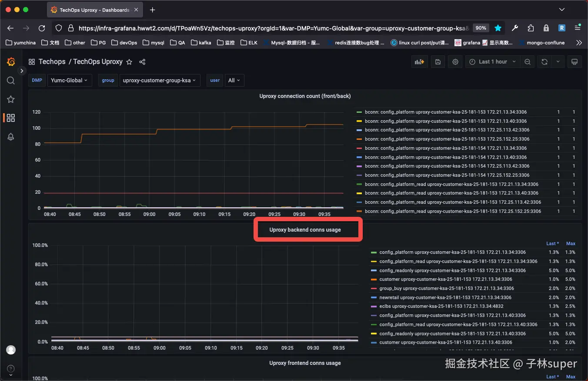
Task: Expand the refresh interval dropdown arrow
Action: 558,62
